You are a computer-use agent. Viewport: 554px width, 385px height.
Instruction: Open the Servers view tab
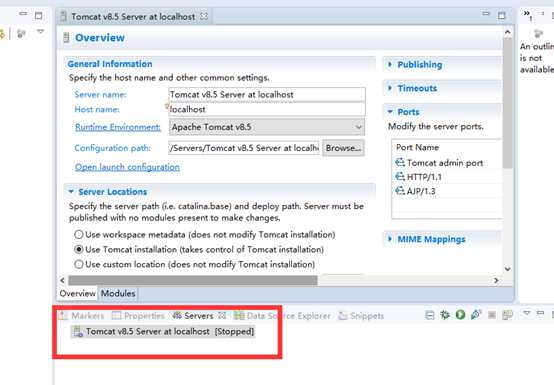click(193, 315)
